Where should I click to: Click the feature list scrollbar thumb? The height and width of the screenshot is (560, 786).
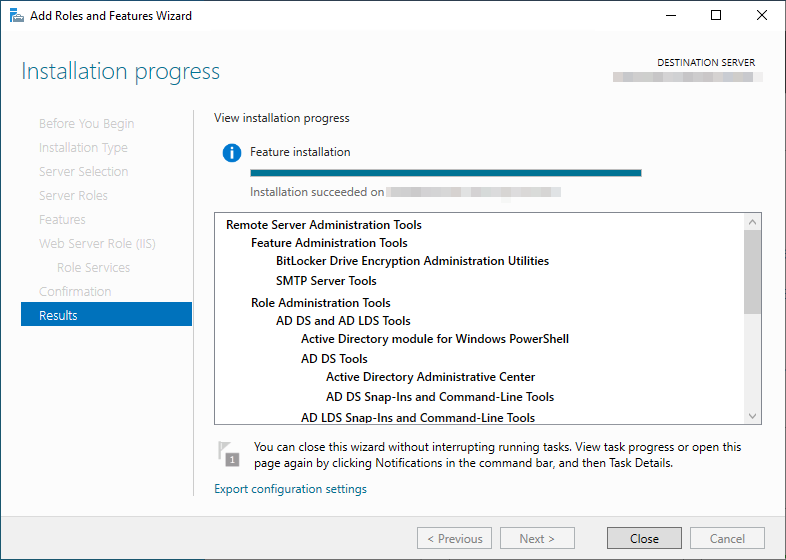753,270
